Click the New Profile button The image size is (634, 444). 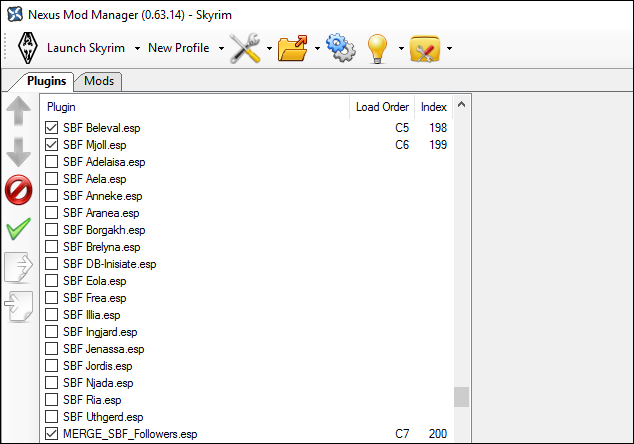[x=179, y=48]
